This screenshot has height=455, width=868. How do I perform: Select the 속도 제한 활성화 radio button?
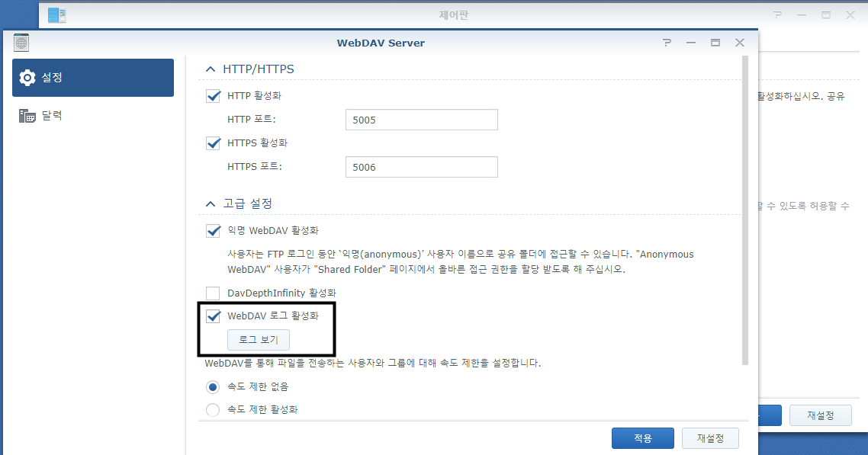click(213, 410)
